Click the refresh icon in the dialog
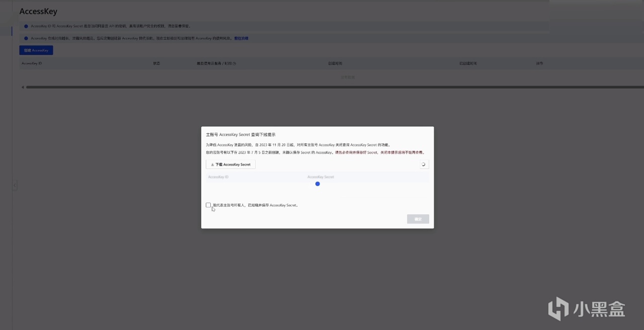644x330 pixels. tap(424, 164)
